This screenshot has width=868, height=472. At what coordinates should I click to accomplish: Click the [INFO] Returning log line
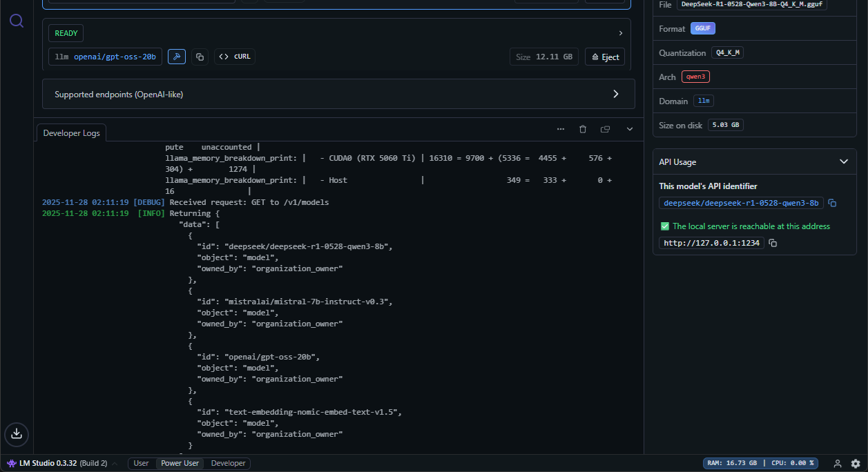[x=131, y=214]
